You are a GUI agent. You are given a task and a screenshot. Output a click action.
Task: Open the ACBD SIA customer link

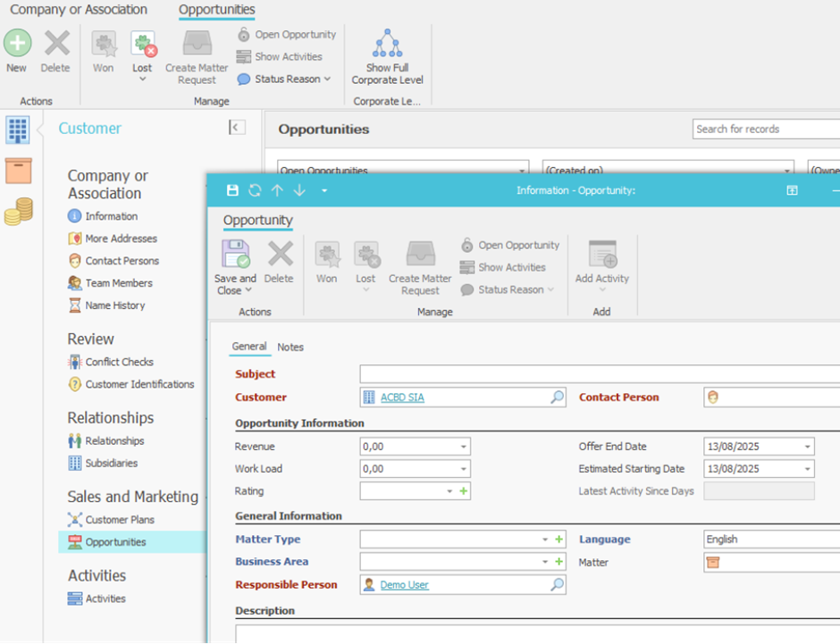pyautogui.click(x=402, y=397)
